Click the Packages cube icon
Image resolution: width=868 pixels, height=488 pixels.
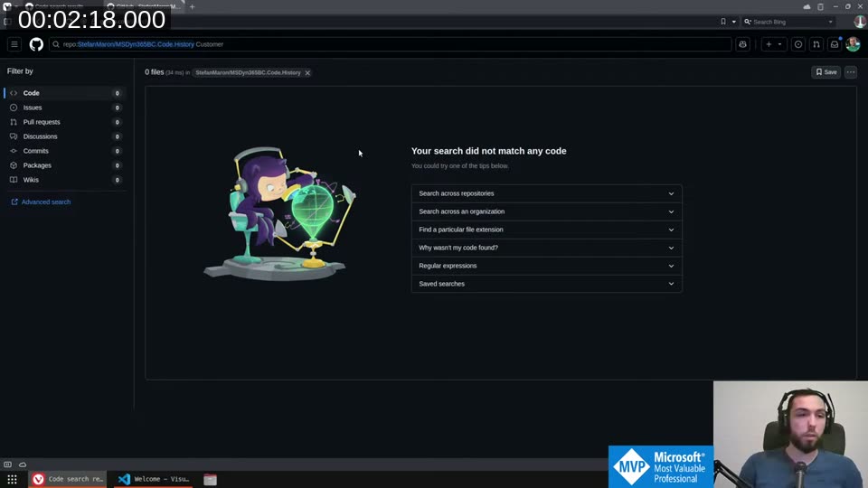point(14,164)
